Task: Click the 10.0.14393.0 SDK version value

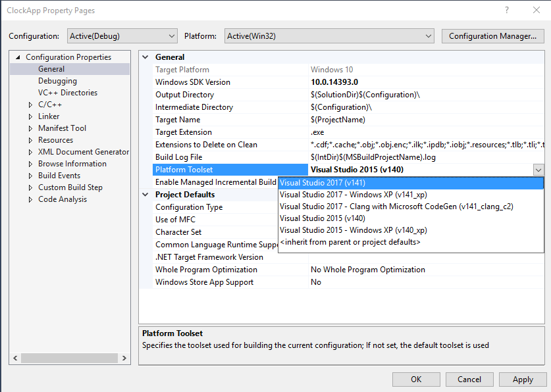Action: point(334,82)
